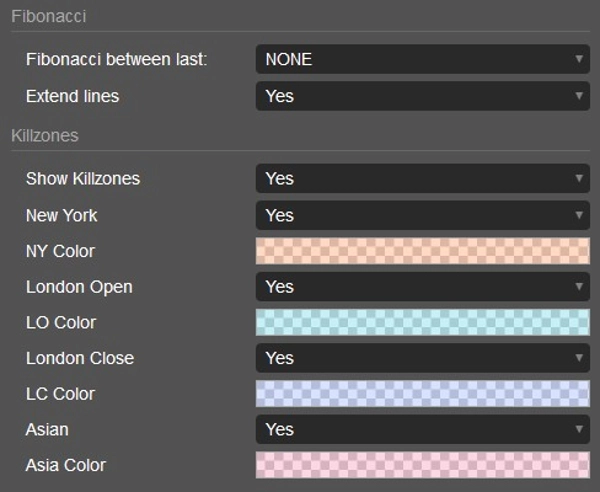The width and height of the screenshot is (600, 492).
Task: Click the "Show Killzones" label text
Action: [x=83, y=178]
